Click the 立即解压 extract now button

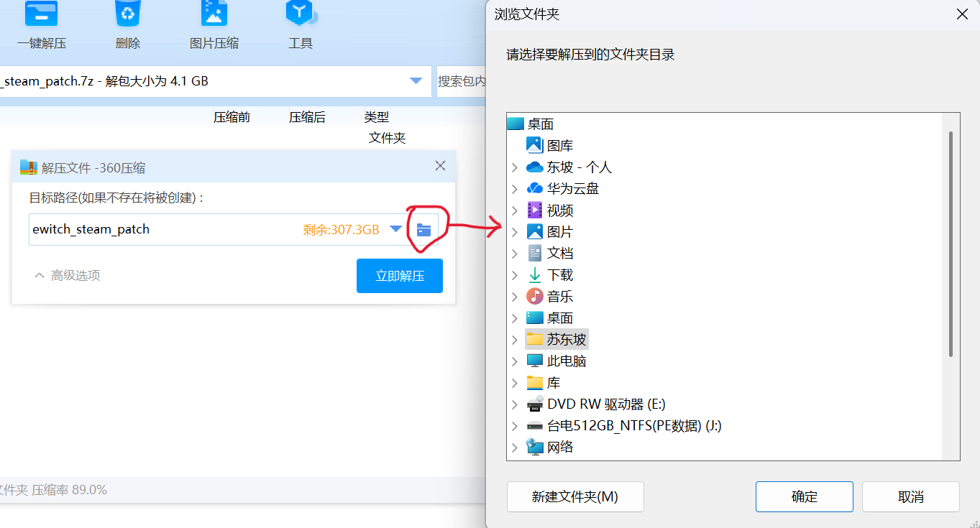coord(399,276)
